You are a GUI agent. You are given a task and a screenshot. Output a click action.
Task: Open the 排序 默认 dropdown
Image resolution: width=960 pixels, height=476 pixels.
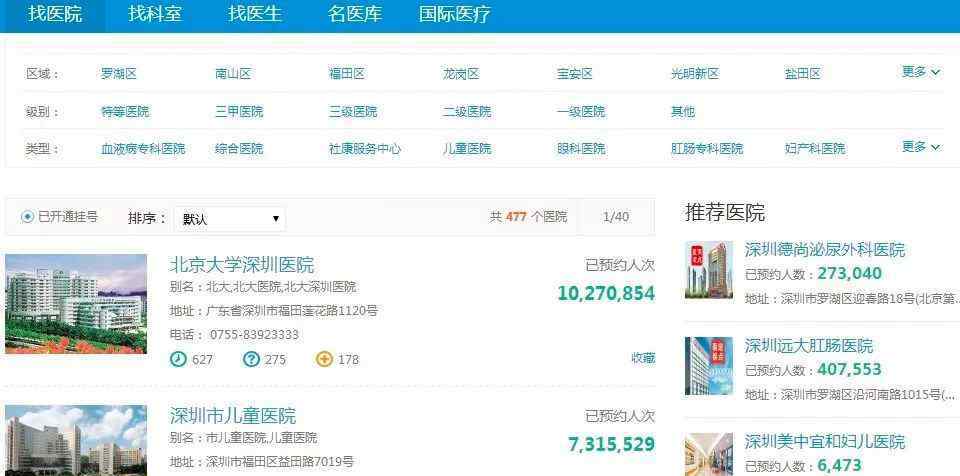[230, 219]
